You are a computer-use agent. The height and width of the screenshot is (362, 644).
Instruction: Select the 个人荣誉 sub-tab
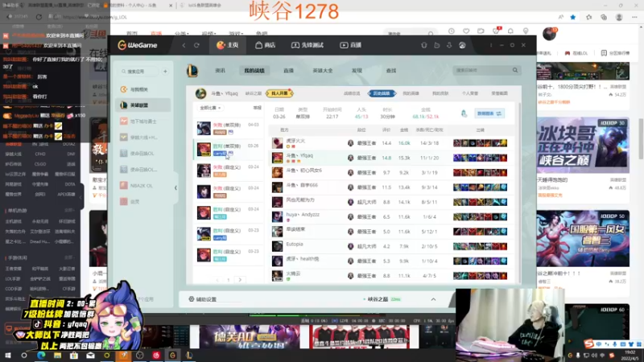coord(470,93)
